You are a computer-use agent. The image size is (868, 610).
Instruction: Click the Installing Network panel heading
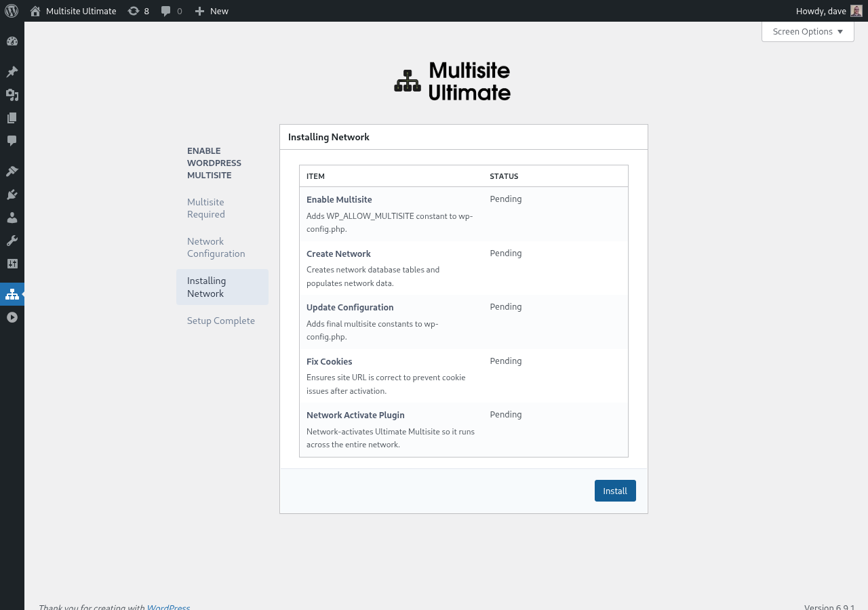coord(329,137)
